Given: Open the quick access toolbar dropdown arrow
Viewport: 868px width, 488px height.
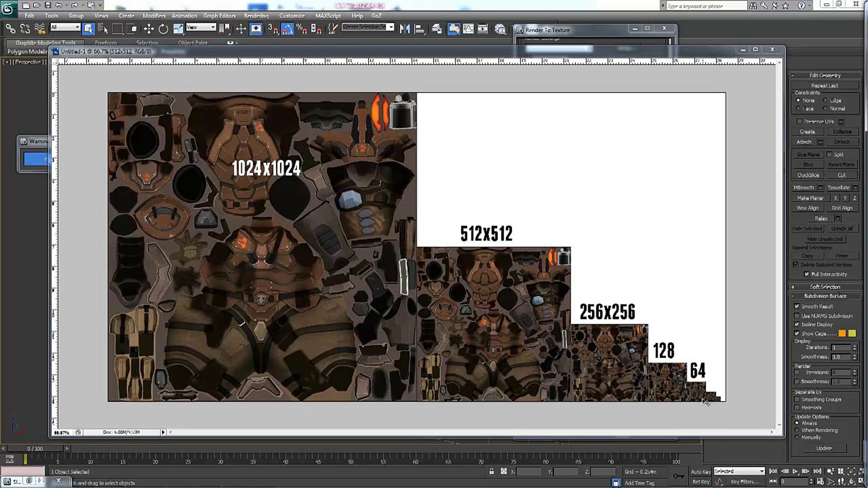Looking at the screenshot, I should 100,5.
